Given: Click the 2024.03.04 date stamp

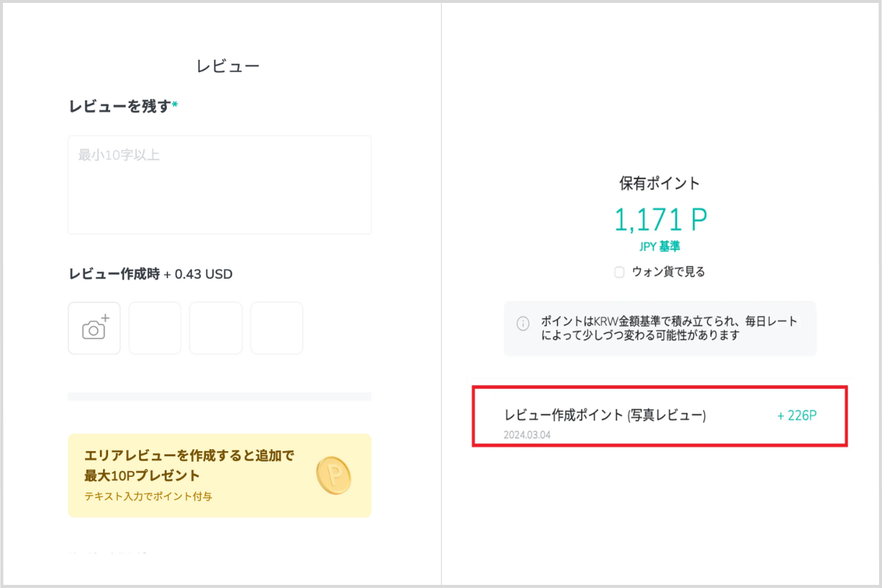Looking at the screenshot, I should pyautogui.click(x=527, y=434).
